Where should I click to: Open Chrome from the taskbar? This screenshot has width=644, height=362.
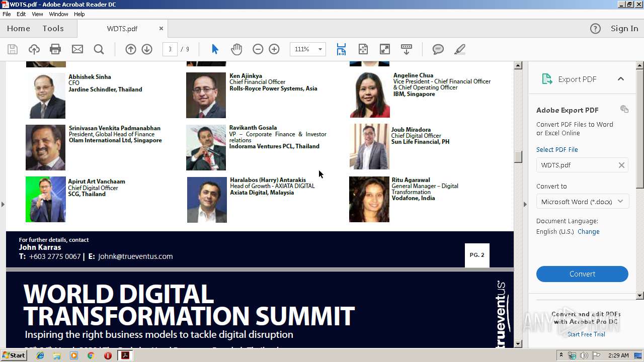(91, 355)
